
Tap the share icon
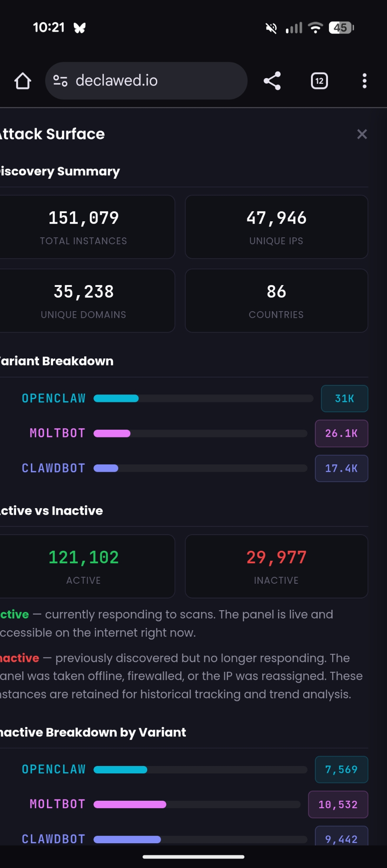[x=272, y=81]
